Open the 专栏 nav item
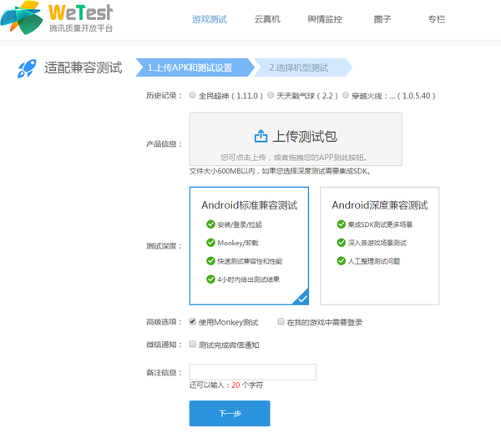Viewport: 501px width, 448px height. [437, 19]
